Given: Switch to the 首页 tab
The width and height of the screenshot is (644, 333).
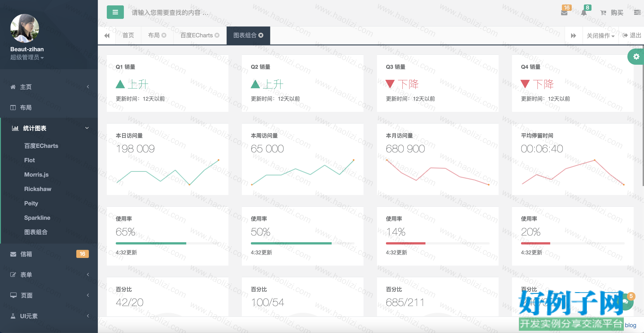Looking at the screenshot, I should tap(128, 35).
